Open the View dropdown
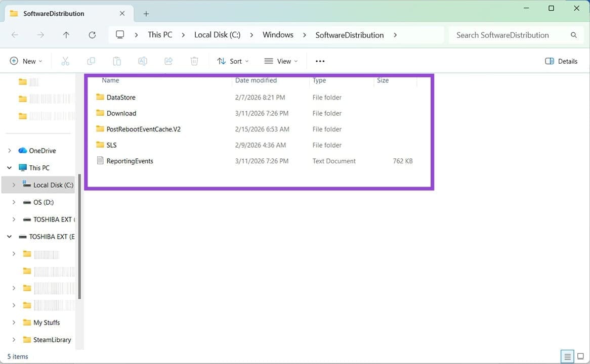 (x=281, y=61)
